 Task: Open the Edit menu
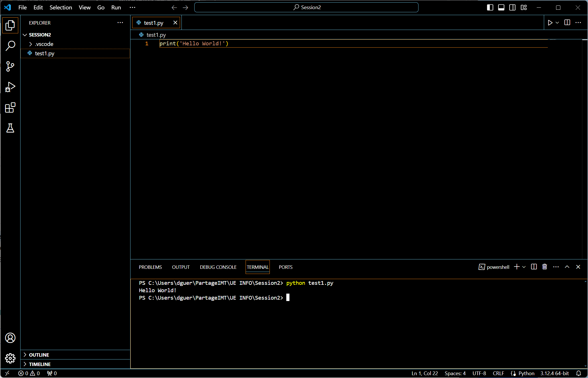(38, 7)
